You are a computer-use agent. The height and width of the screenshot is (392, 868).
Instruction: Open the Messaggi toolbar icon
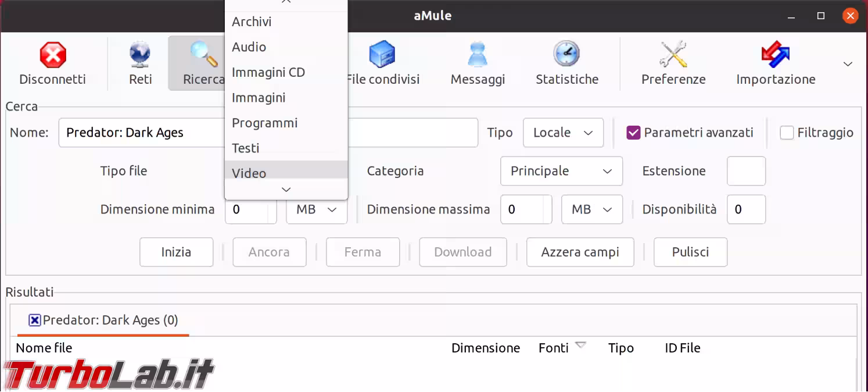coord(477,55)
